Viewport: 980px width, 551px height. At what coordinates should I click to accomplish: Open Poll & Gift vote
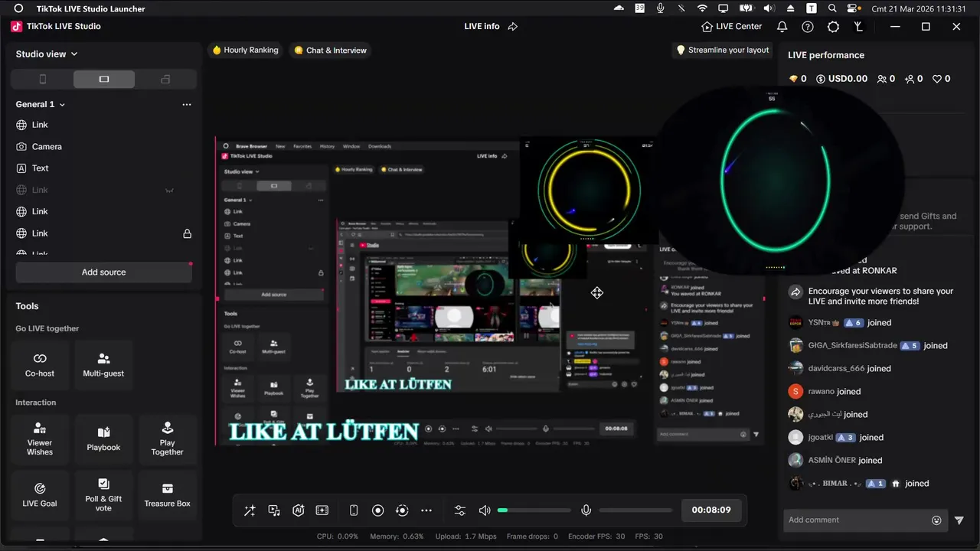tap(103, 495)
